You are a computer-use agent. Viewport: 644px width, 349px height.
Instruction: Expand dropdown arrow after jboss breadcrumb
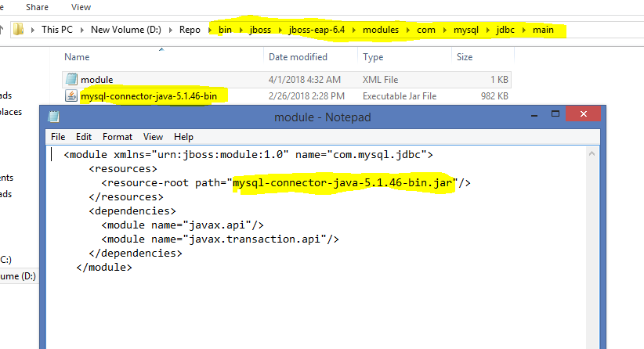(x=280, y=30)
